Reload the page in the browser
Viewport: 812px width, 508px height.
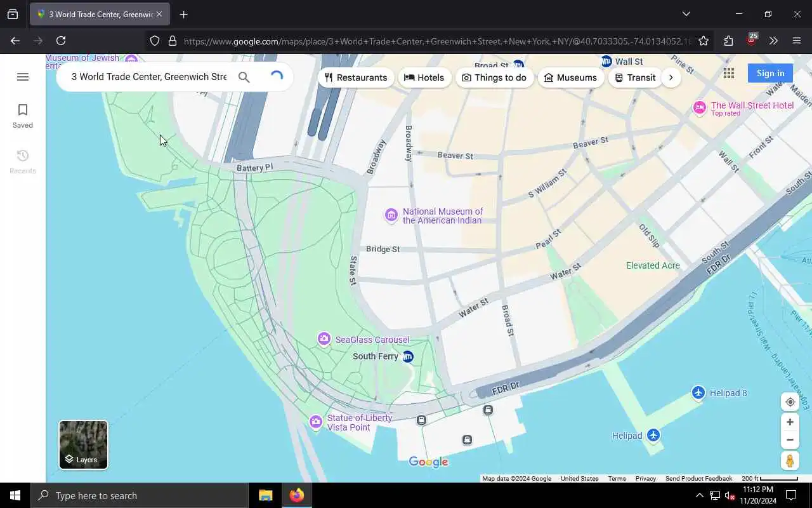tap(61, 41)
